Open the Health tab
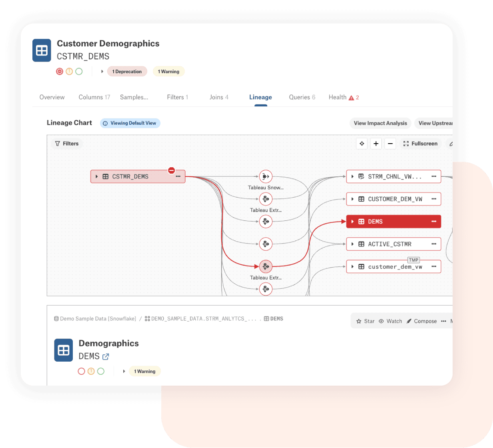The width and height of the screenshot is (493, 448). (x=343, y=97)
